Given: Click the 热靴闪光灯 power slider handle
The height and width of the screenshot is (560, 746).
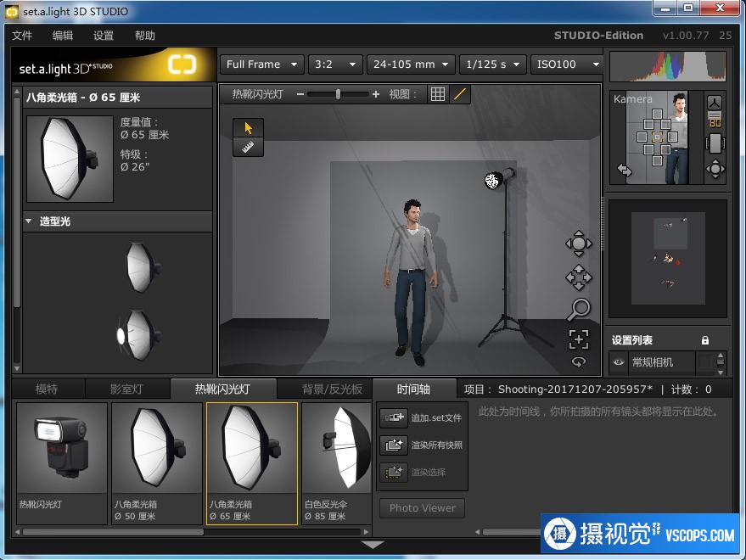Looking at the screenshot, I should [338, 94].
